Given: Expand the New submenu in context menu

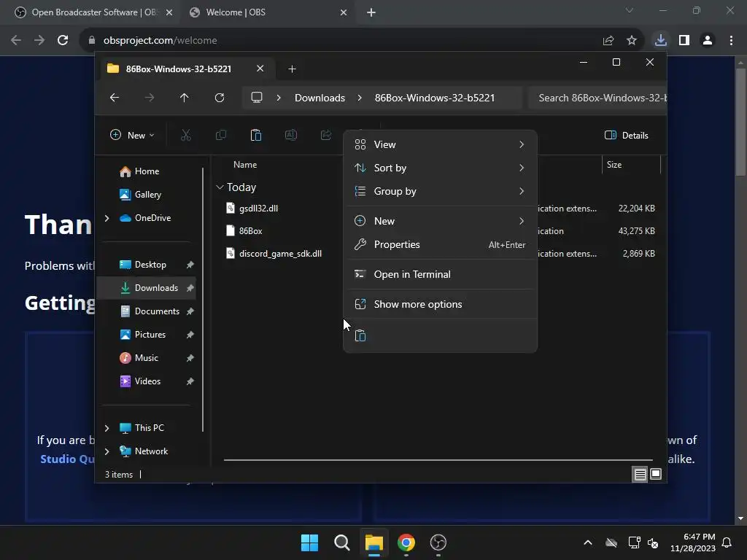Looking at the screenshot, I should coord(440,221).
